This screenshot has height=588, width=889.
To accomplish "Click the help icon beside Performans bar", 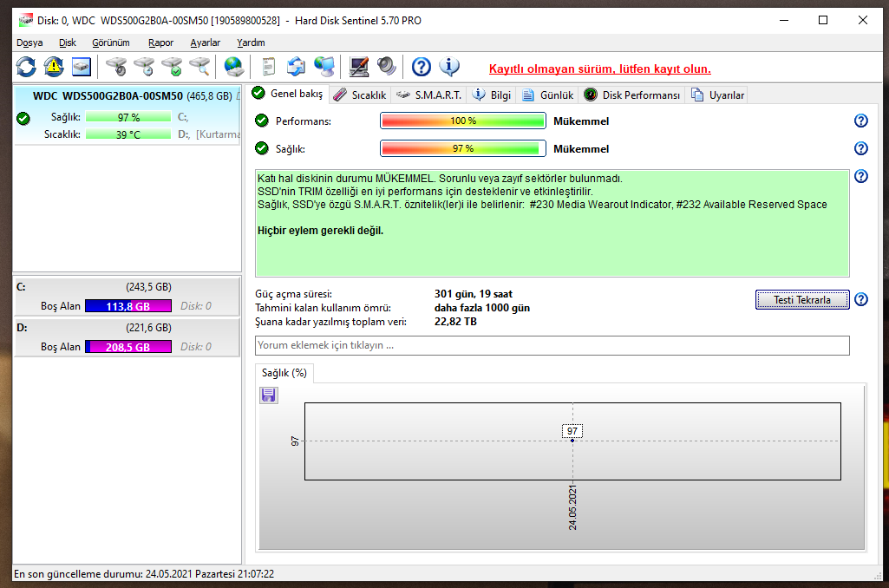I will click(x=860, y=121).
